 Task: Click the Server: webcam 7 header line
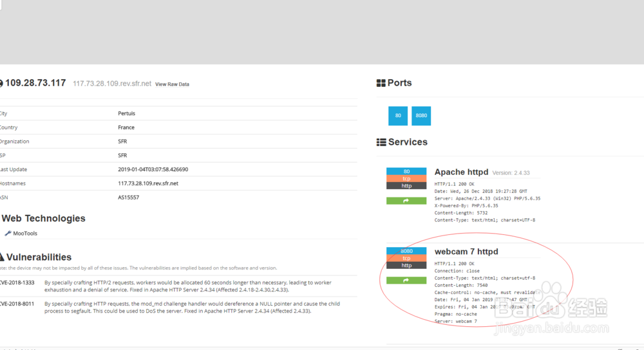tap(456, 321)
